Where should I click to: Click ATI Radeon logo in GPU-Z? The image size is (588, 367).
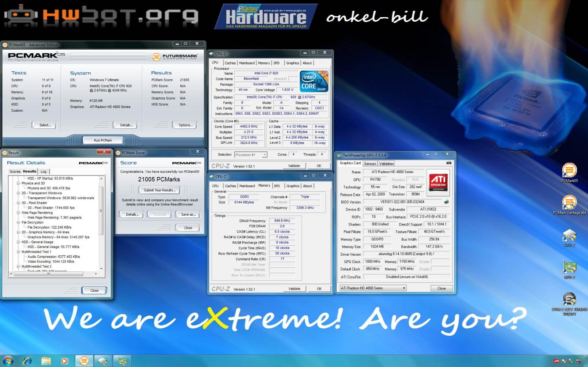[438, 182]
